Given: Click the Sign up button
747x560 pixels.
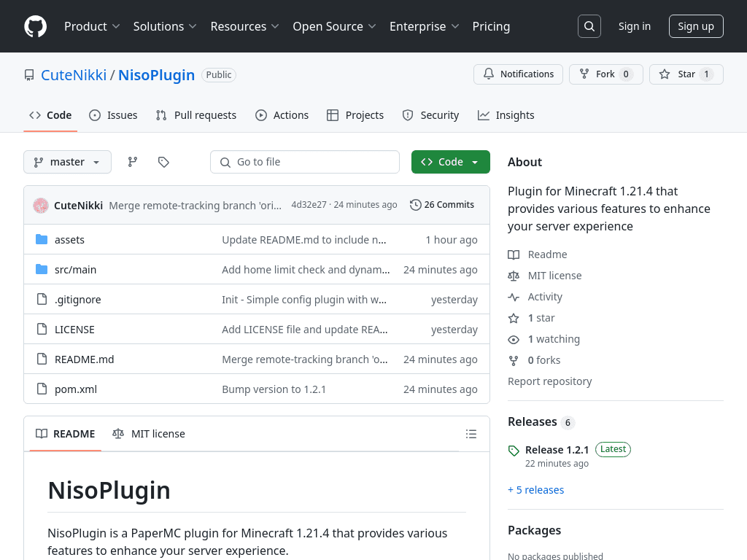Looking at the screenshot, I should click(x=695, y=26).
